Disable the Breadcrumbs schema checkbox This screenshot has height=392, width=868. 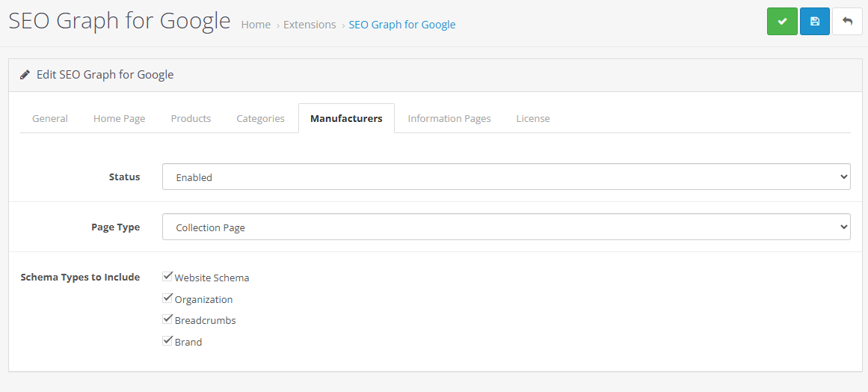[x=167, y=319]
